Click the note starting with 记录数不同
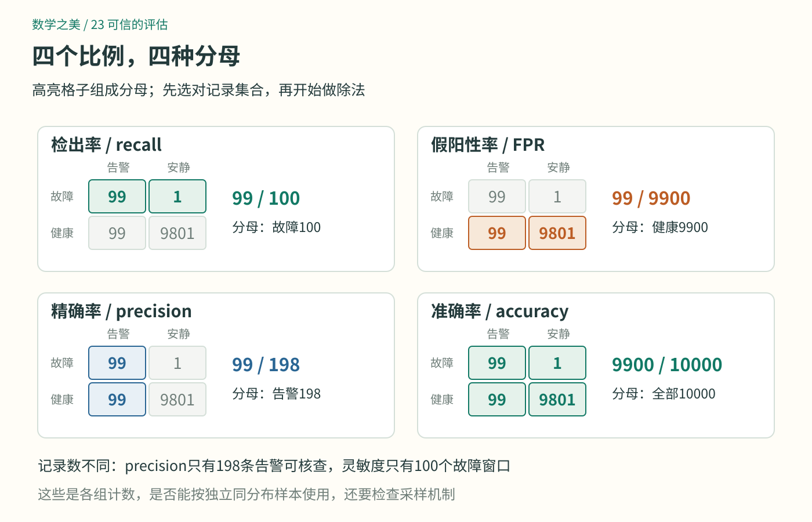 [274, 466]
